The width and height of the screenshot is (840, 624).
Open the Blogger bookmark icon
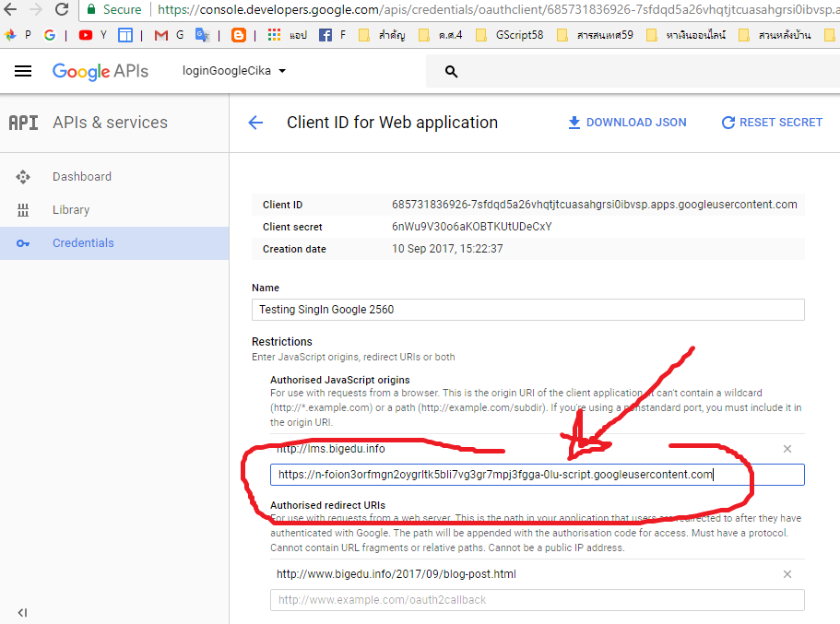pyautogui.click(x=239, y=35)
